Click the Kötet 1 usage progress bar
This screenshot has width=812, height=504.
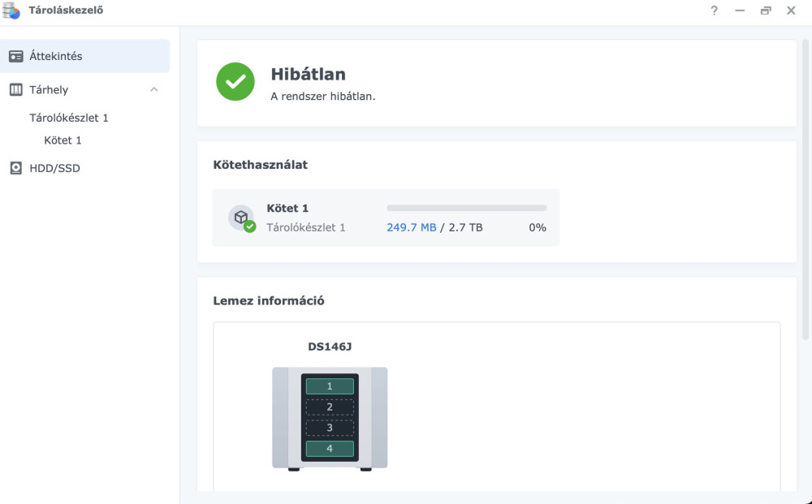[x=466, y=209]
